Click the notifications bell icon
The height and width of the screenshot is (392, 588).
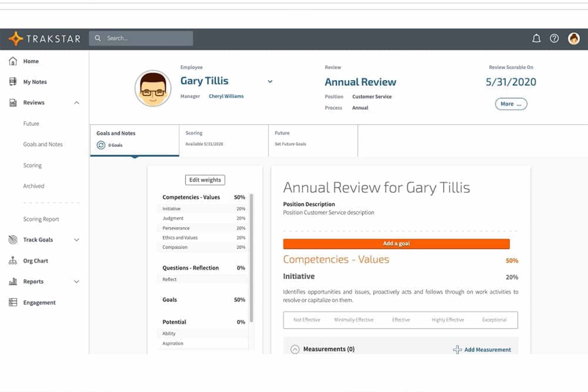(x=536, y=39)
